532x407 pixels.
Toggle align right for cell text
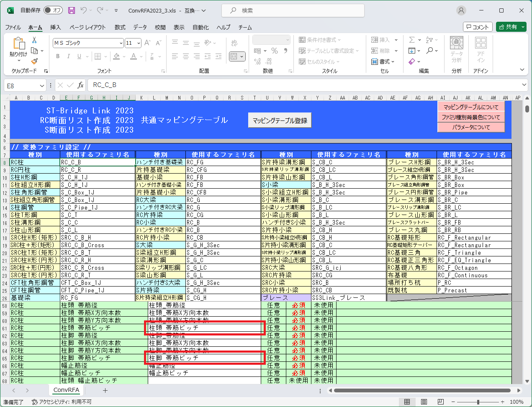click(x=197, y=56)
